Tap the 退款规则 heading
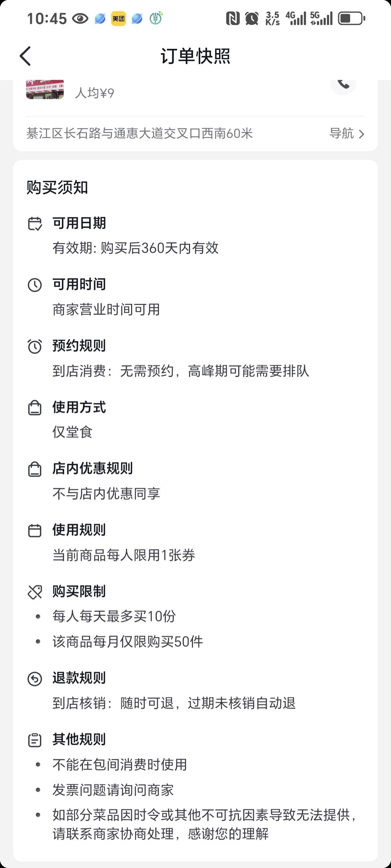 click(x=79, y=678)
